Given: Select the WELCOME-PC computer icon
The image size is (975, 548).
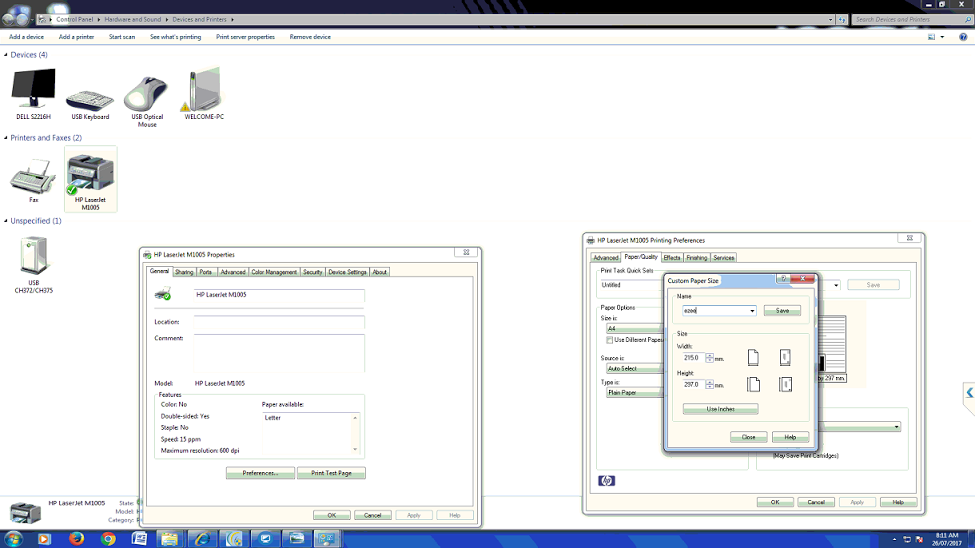Looking at the screenshot, I should [203, 90].
